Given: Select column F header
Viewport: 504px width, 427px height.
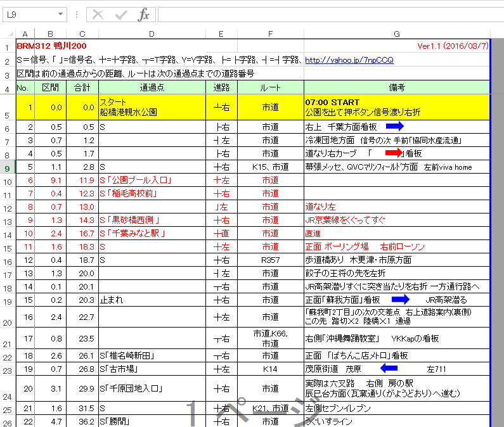Looking at the screenshot, I should point(271,34).
